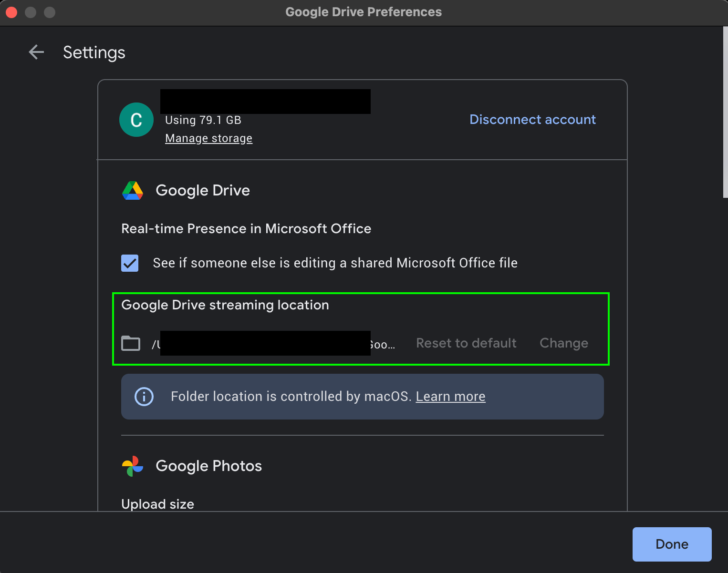The image size is (728, 573).
Task: Click the folder icon beside the streaming location path
Action: (x=130, y=343)
